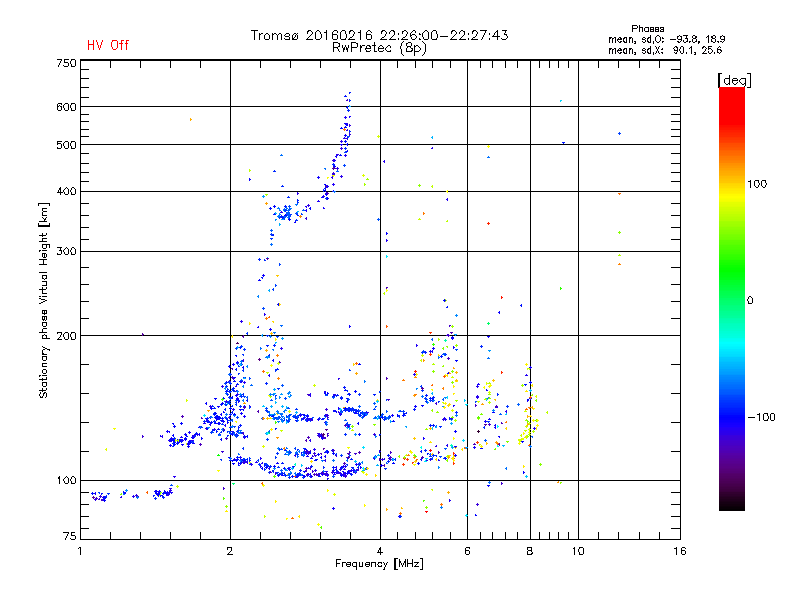
Task: Click the x-axis tick label '16'
Action: click(680, 551)
